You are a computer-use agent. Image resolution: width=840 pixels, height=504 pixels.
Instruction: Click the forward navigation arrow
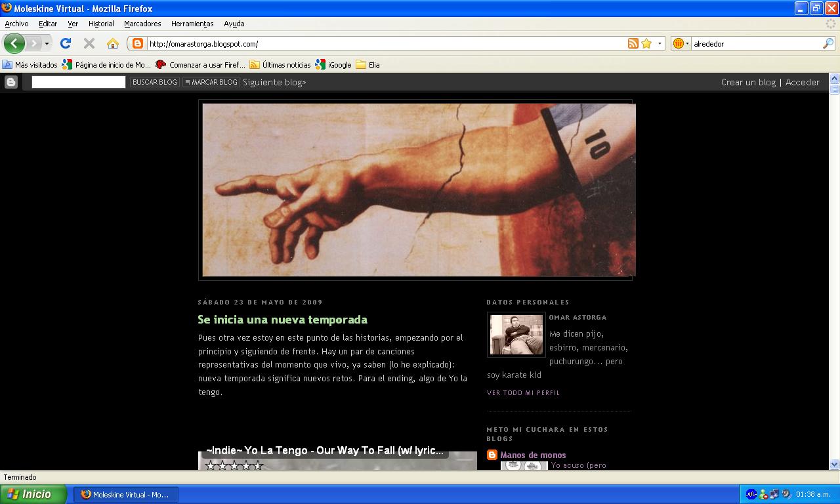click(x=33, y=43)
